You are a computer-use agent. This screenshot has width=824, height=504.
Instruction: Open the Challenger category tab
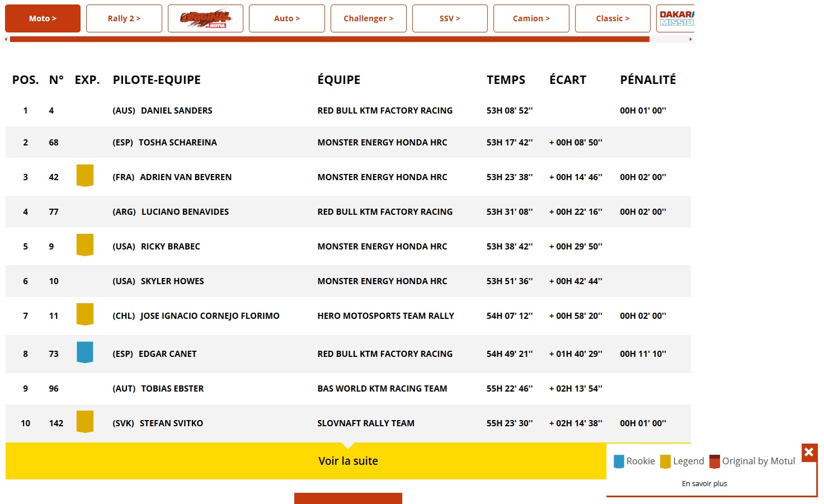(369, 18)
